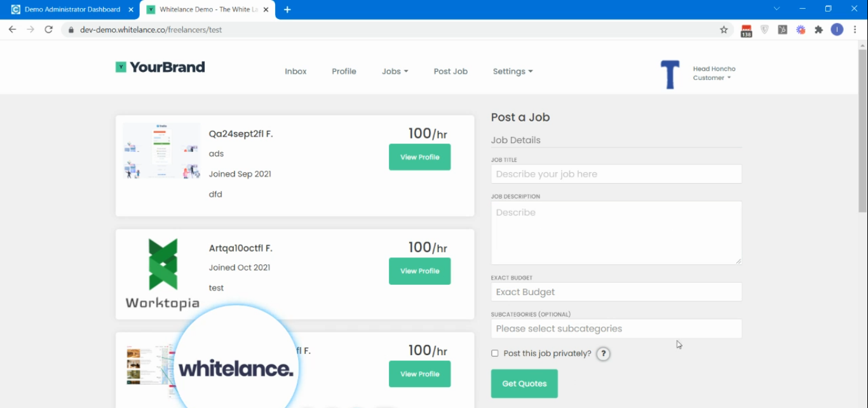868x408 pixels.
Task: Open Qa24sept2fl F. profile thumbnail
Action: (161, 151)
